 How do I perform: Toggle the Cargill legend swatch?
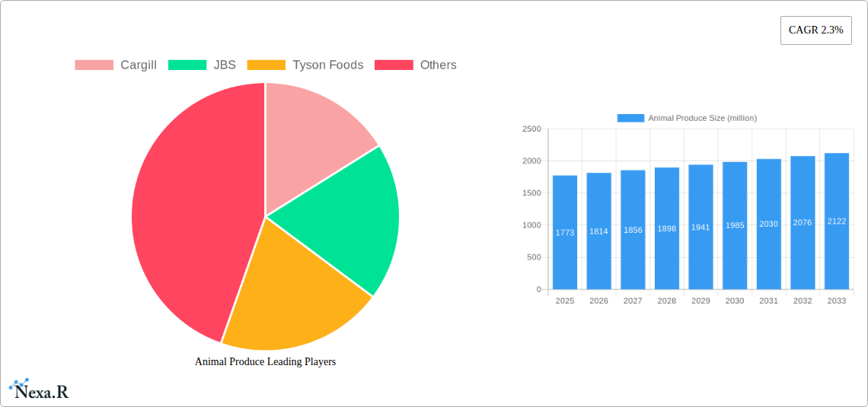point(94,65)
